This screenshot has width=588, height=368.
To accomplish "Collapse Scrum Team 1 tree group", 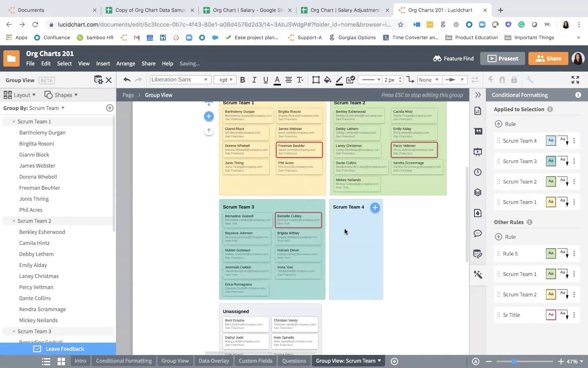I will pos(14,121).
